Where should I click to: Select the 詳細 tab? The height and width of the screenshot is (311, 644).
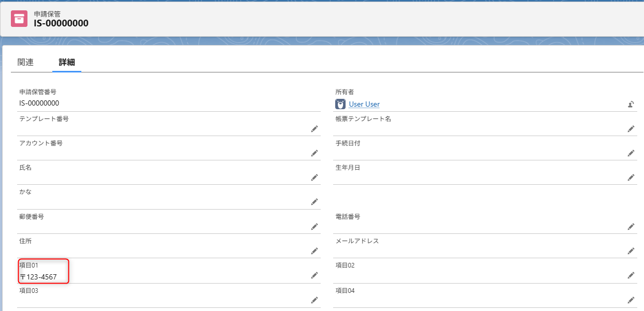[x=66, y=62]
